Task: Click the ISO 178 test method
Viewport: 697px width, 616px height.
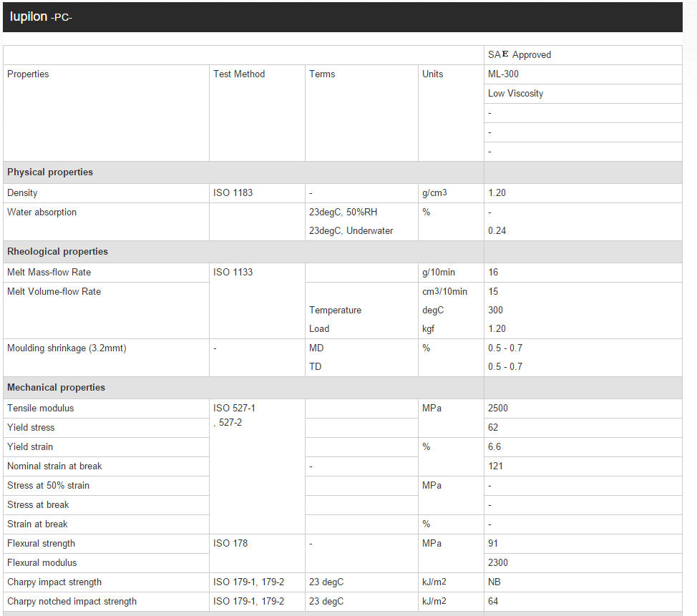Action: 230,544
